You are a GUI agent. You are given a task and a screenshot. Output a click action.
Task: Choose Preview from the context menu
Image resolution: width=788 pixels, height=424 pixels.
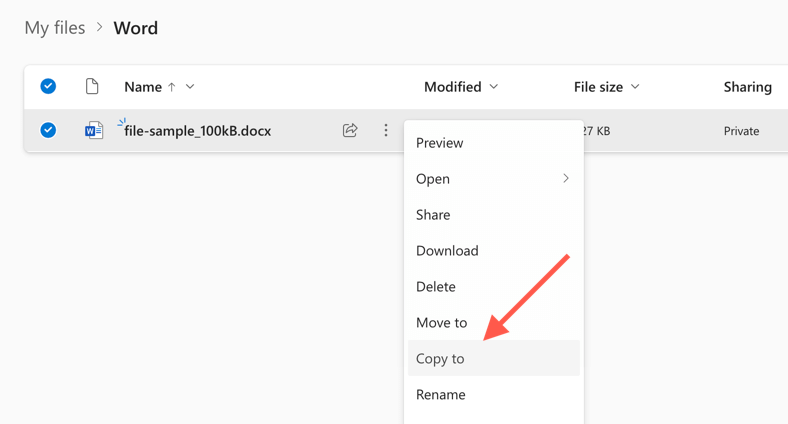click(x=439, y=143)
